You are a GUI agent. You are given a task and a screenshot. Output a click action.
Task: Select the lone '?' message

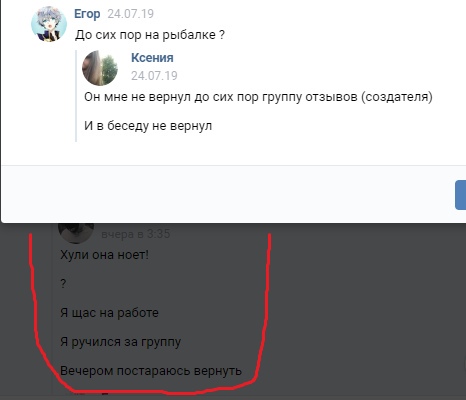[63, 284]
